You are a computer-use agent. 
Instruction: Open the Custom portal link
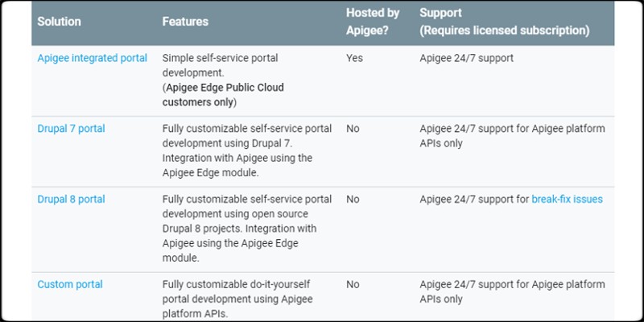pos(70,285)
